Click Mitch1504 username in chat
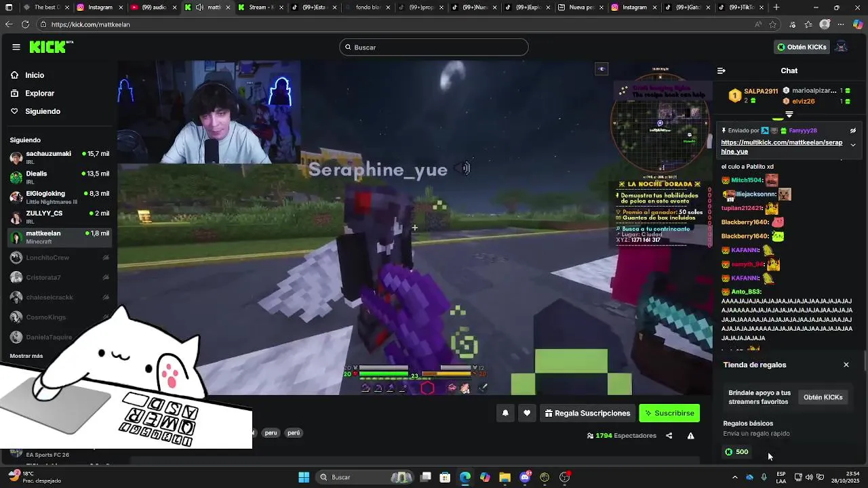This screenshot has width=868, height=488. (747, 180)
